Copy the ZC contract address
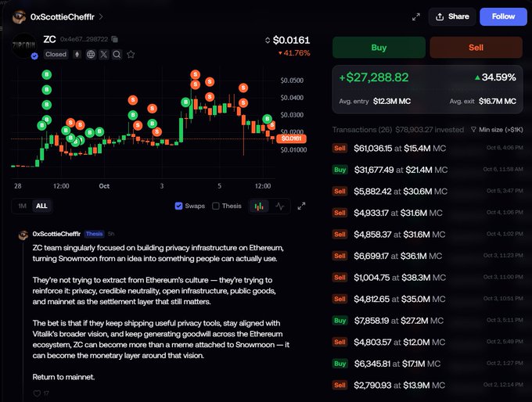Image resolution: width=532 pixels, height=402 pixels. (115, 39)
